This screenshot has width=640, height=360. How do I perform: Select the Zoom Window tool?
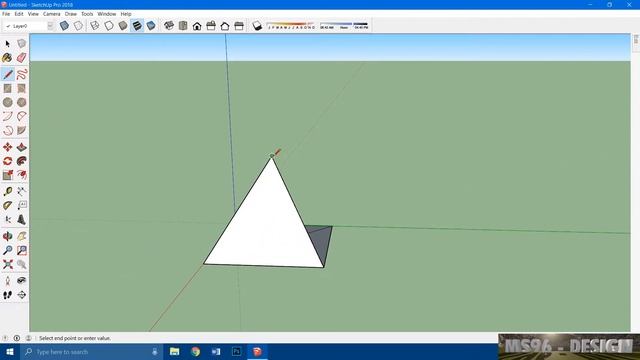click(x=22, y=250)
